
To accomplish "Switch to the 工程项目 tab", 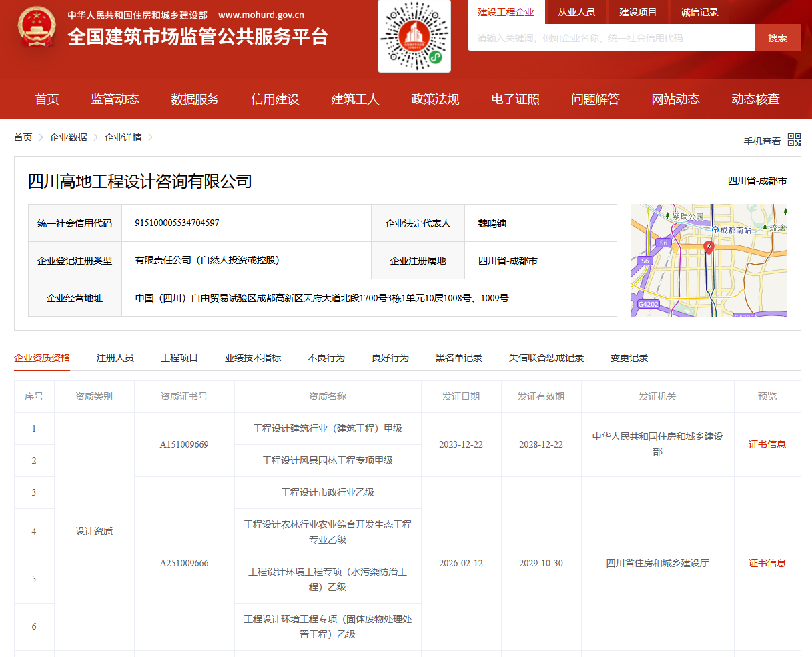I will 179,358.
